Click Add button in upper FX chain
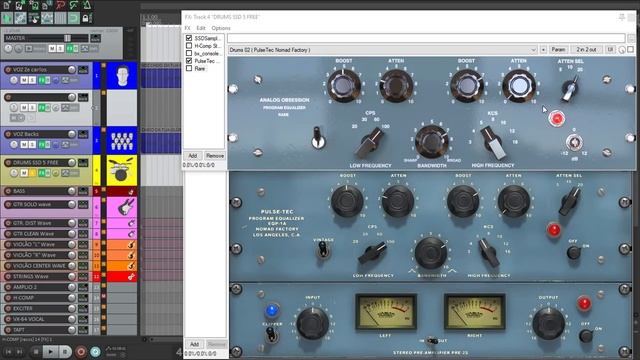 coord(193,156)
